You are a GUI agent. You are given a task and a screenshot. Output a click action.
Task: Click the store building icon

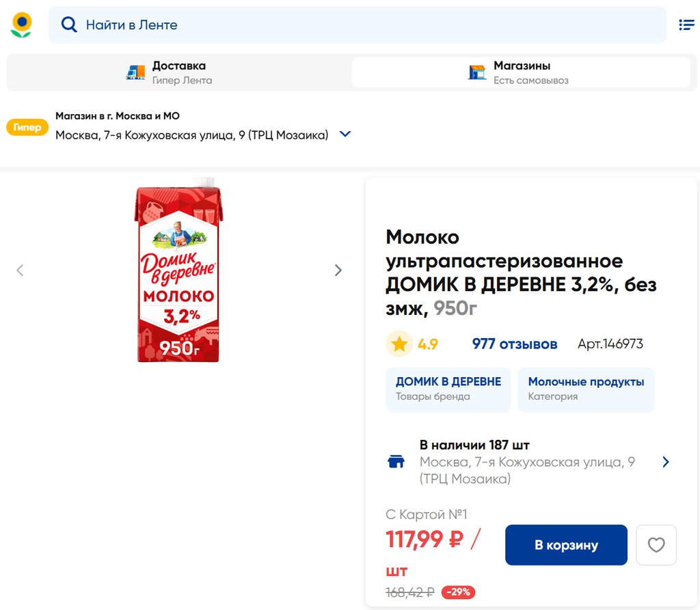coord(476,72)
